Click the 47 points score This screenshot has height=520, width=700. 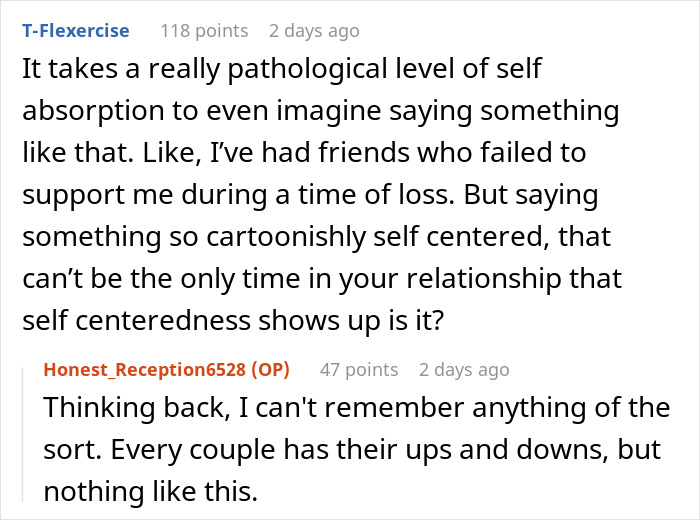pyautogui.click(x=358, y=370)
